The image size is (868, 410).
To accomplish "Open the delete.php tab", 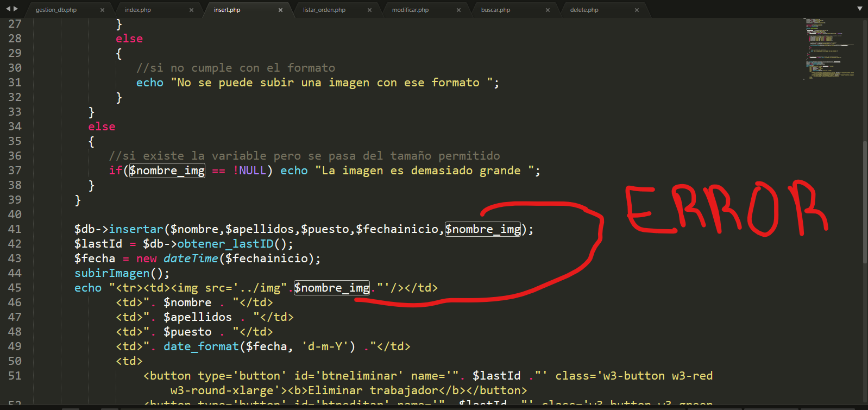I will [584, 10].
